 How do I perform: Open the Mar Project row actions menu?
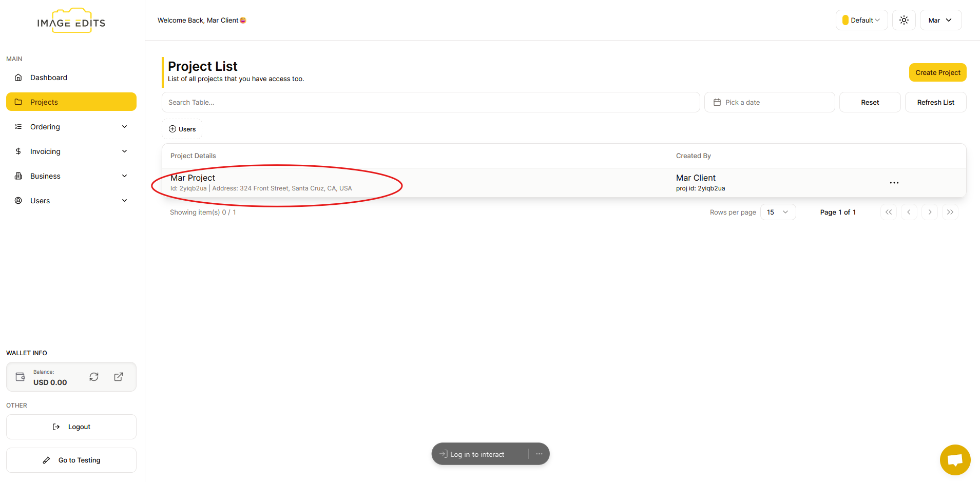tap(894, 183)
